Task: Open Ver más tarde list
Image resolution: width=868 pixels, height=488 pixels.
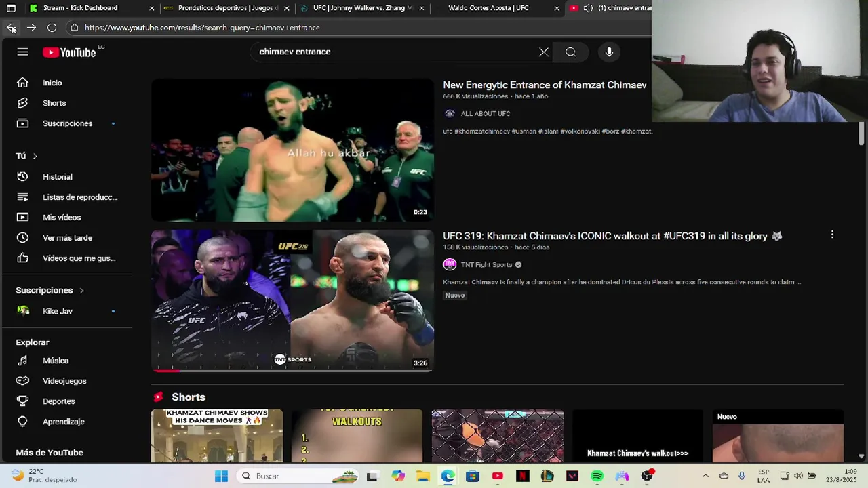Action: [66, 238]
